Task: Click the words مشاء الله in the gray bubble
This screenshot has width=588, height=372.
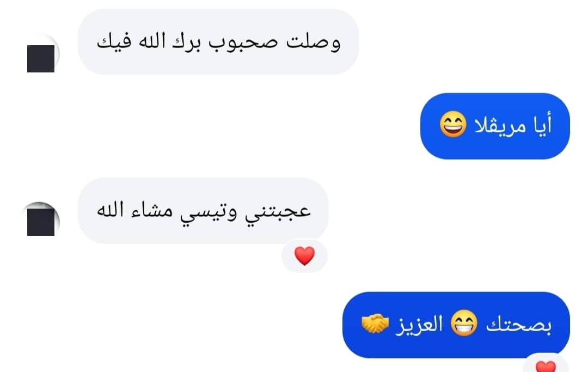Action: pos(135,209)
